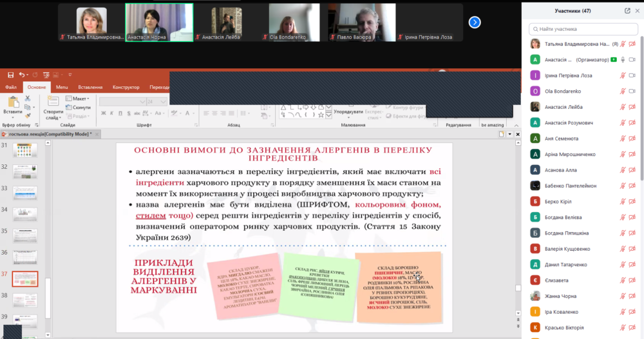Click Створити слайд button
The width and height of the screenshot is (644, 339).
click(53, 108)
